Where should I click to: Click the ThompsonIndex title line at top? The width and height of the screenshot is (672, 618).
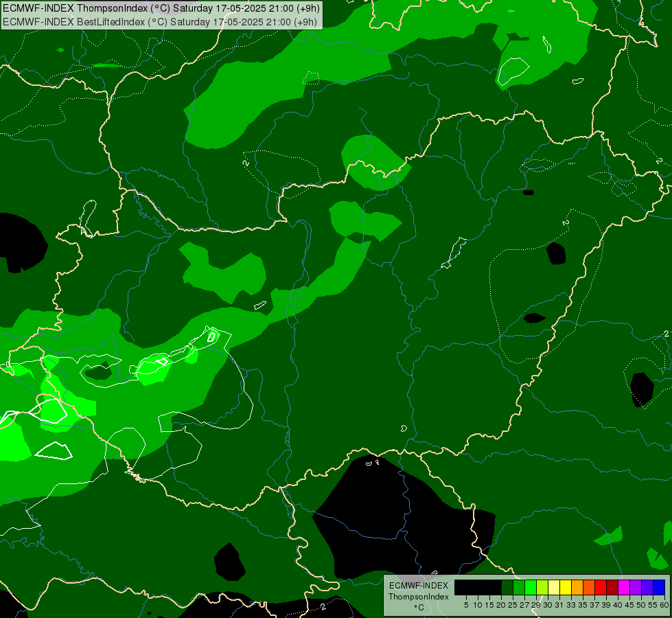(x=161, y=8)
